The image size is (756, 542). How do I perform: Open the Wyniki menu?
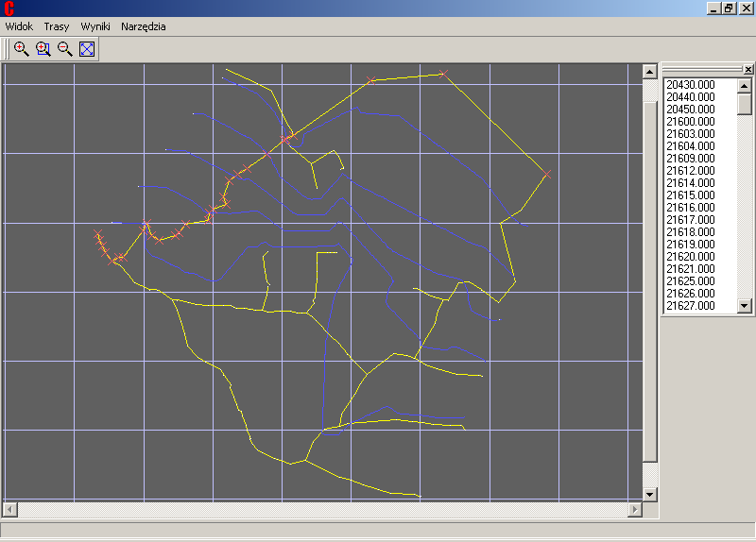tap(95, 26)
